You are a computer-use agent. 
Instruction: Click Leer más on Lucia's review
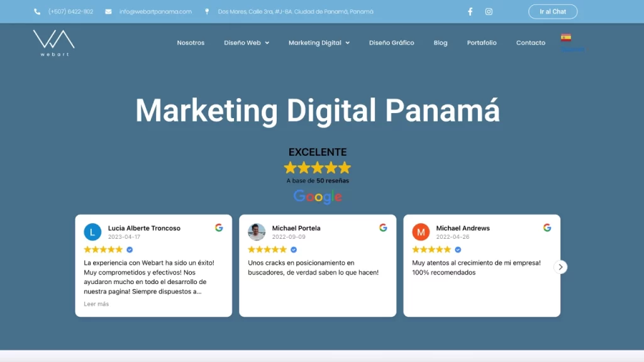pos(96,304)
